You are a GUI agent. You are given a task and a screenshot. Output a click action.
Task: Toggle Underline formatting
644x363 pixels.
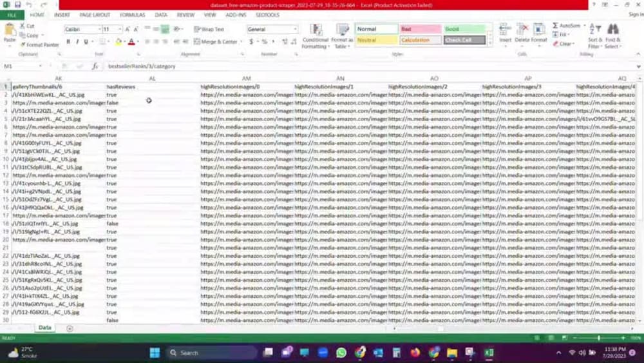coord(86,41)
